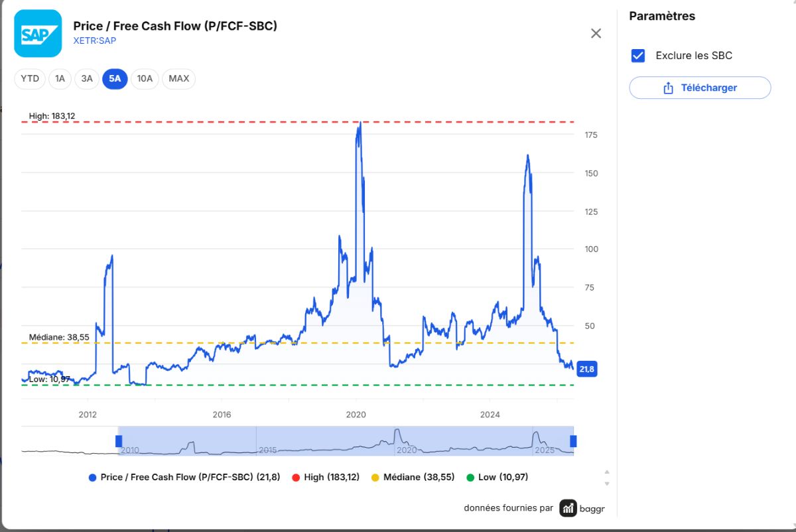Image resolution: width=796 pixels, height=532 pixels.
Task: Click the left handle of range navigator
Action: tap(119, 441)
